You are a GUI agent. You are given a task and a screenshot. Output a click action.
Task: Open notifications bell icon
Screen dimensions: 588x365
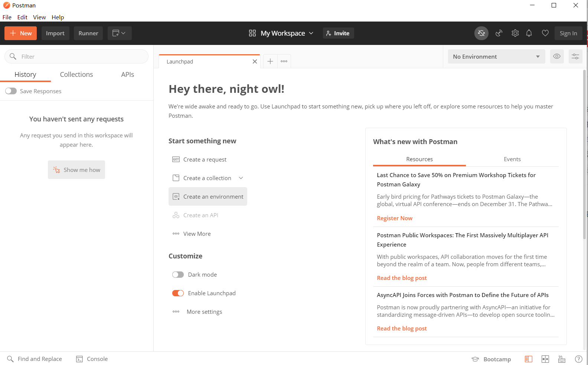click(529, 33)
